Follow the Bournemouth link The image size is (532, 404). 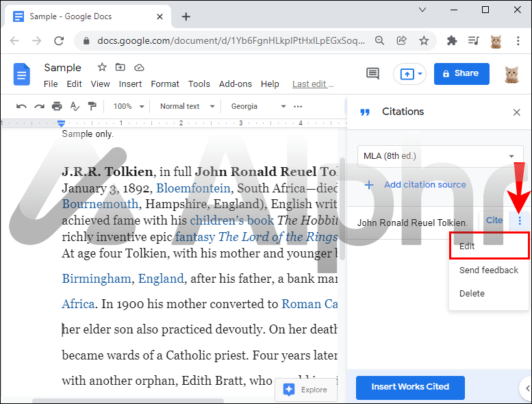[x=100, y=204]
